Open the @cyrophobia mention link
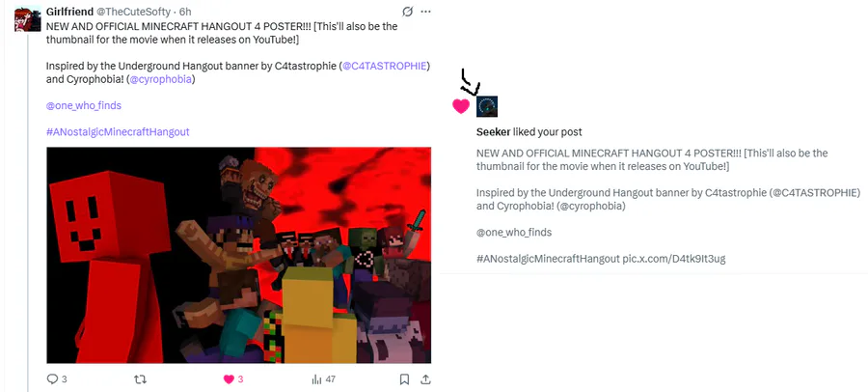The image size is (868, 392). (160, 79)
